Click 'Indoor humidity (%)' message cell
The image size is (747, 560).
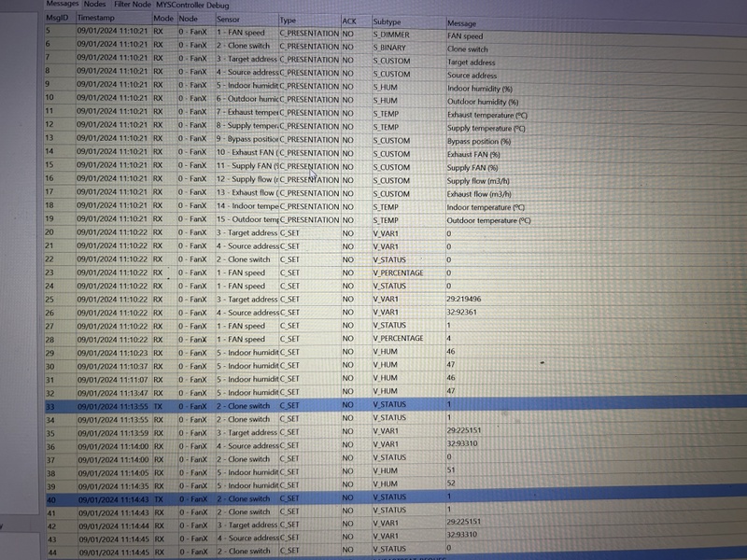[480, 89]
